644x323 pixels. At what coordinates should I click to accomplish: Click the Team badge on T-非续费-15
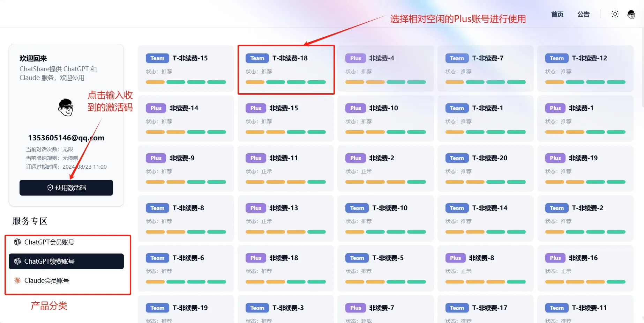click(x=157, y=58)
